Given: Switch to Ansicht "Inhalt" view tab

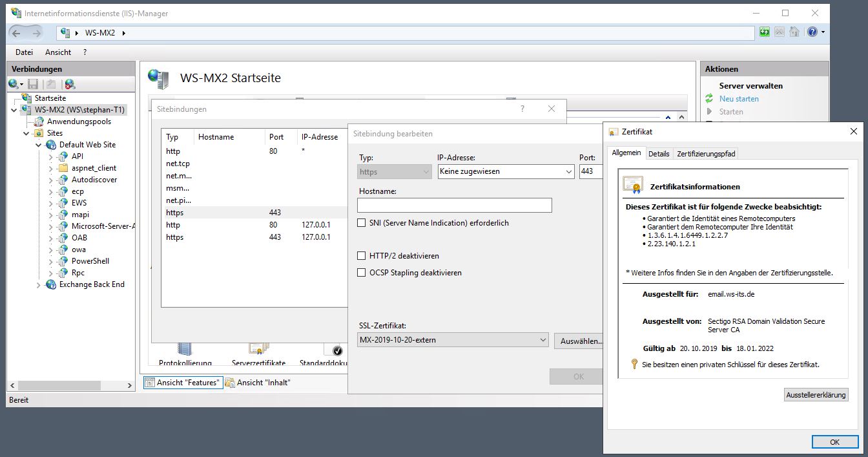Looking at the screenshot, I should tap(258, 383).
